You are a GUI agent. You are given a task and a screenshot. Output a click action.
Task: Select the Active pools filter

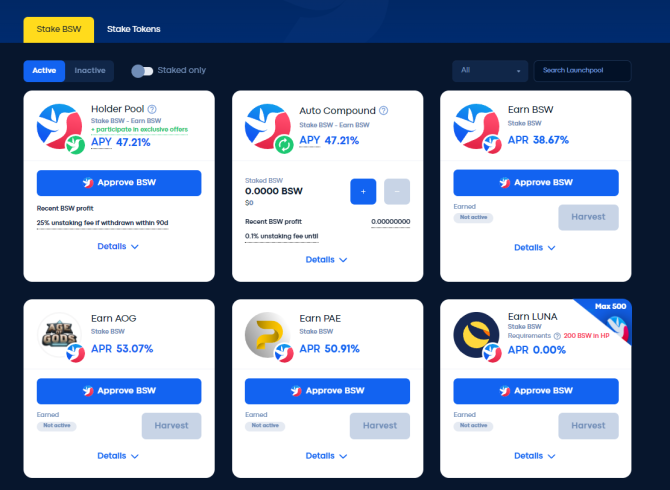[x=44, y=71]
